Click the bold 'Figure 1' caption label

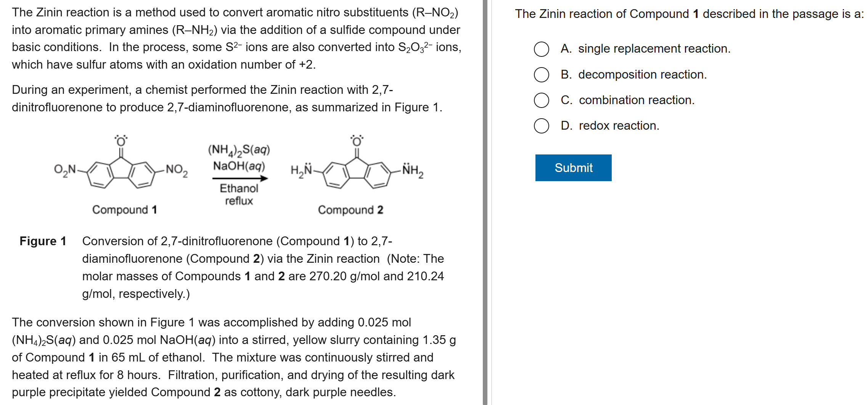43,241
